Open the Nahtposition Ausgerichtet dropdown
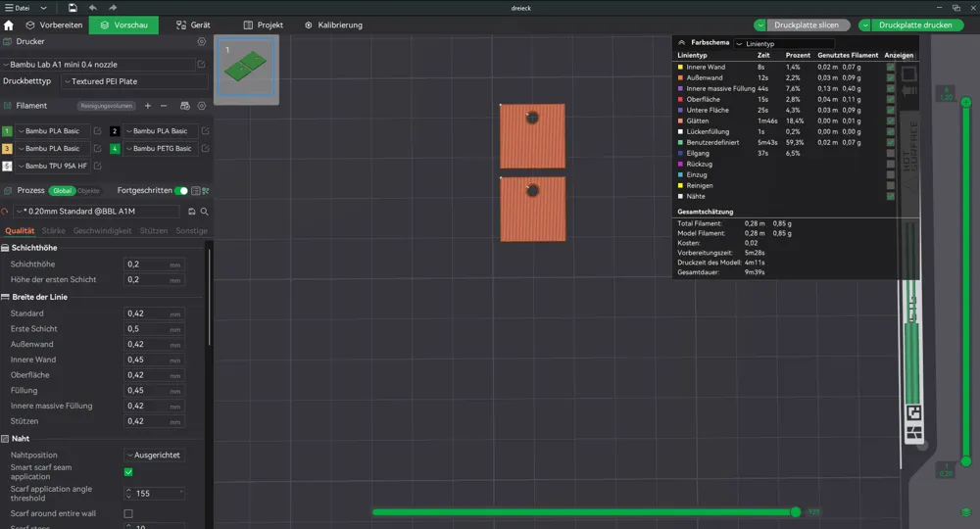The width and height of the screenshot is (980, 529). pyautogui.click(x=154, y=456)
